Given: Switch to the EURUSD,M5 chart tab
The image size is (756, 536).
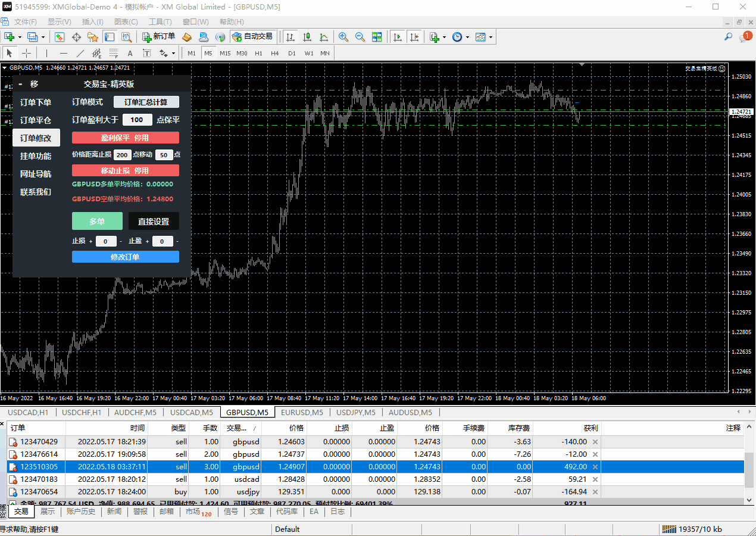Looking at the screenshot, I should coord(302,412).
